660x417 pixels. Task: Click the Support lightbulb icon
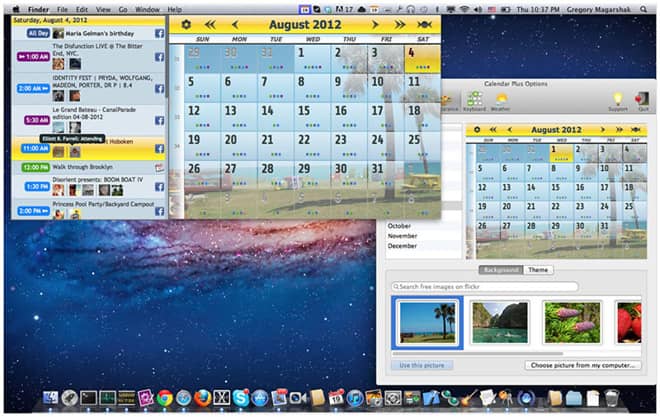tap(618, 100)
